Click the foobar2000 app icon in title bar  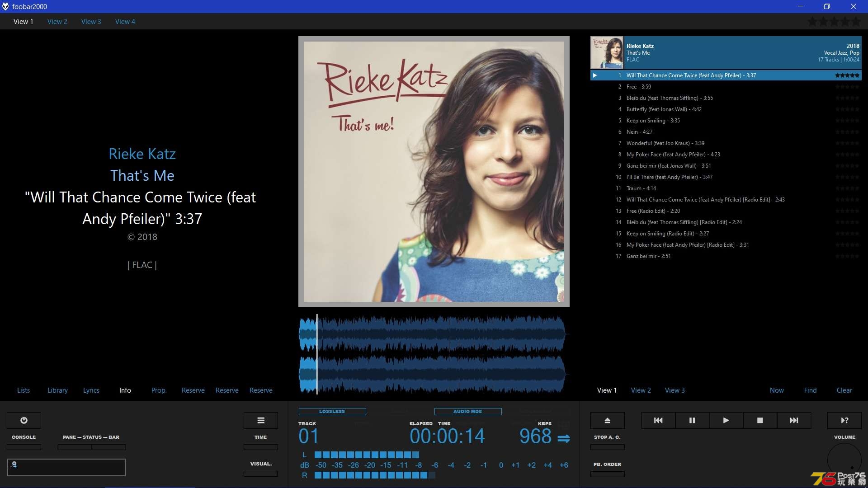point(5,6)
